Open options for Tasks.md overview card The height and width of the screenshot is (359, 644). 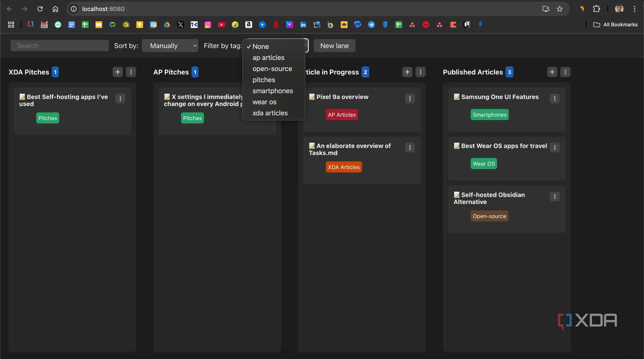[x=410, y=148]
